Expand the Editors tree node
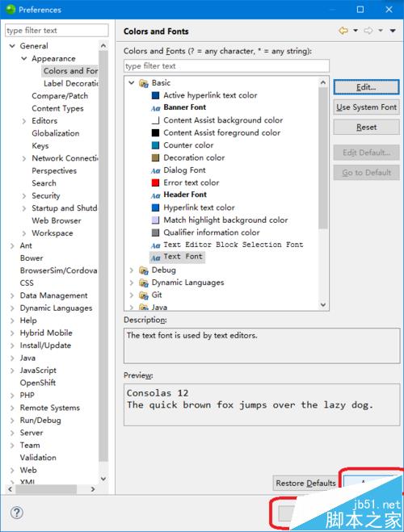404x532 pixels. pyautogui.click(x=24, y=121)
